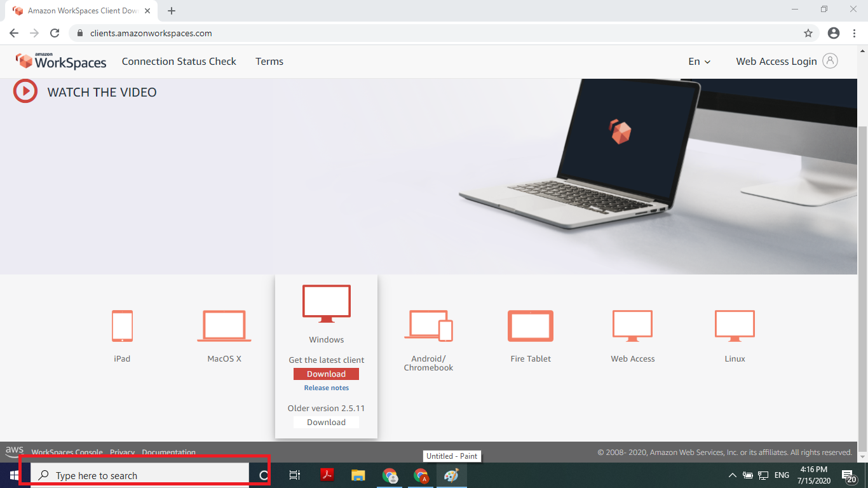Open the notification center icon
868x488 pixels.
[848, 475]
